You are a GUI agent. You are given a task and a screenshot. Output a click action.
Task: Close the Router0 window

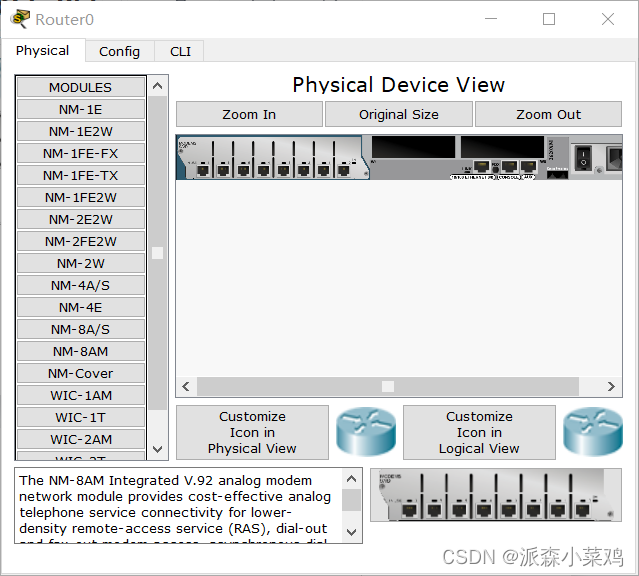coord(608,19)
